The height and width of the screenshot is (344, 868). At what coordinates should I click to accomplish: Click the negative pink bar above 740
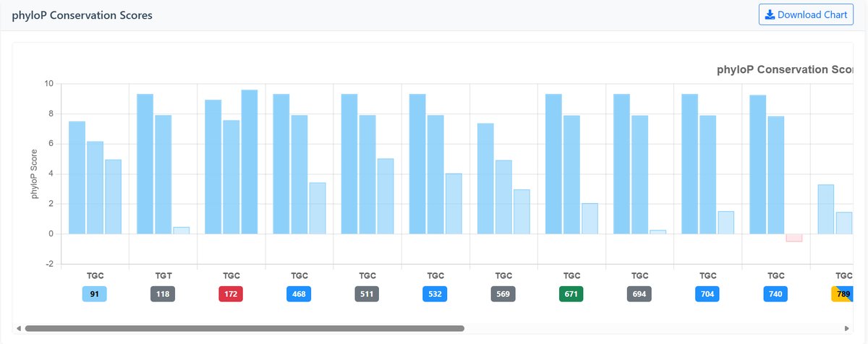click(793, 238)
